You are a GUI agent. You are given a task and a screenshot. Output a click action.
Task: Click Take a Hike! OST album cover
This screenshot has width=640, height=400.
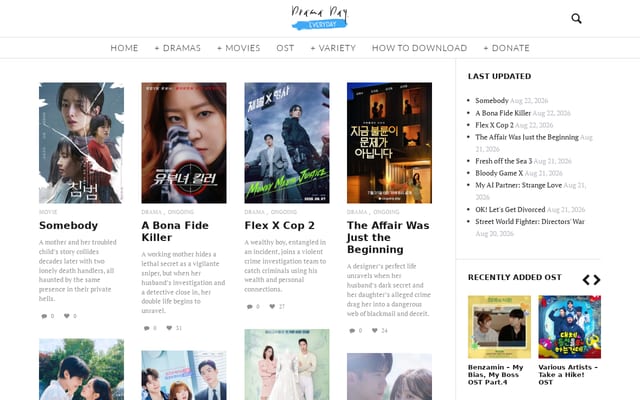(x=569, y=327)
